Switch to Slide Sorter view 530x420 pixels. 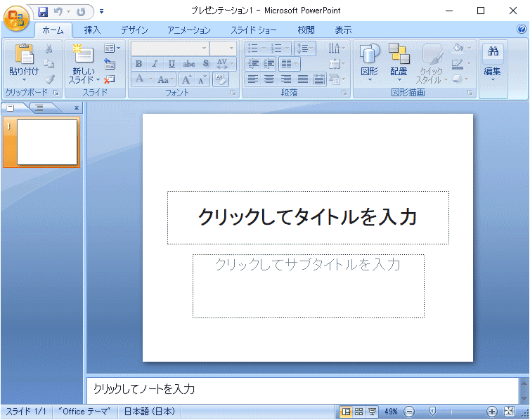[358, 412]
